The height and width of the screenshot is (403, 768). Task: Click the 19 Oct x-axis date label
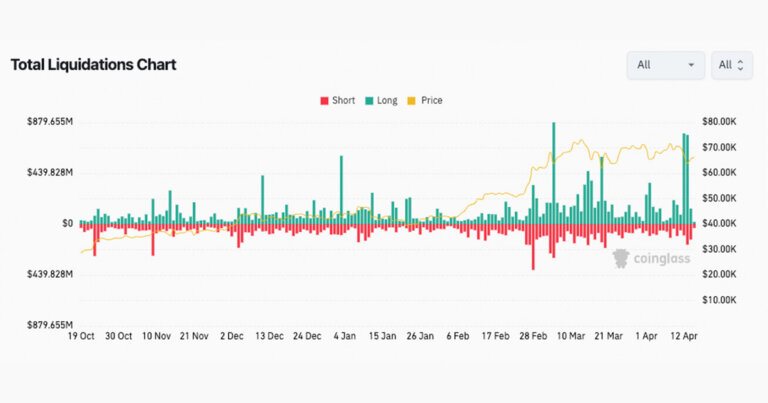79,336
